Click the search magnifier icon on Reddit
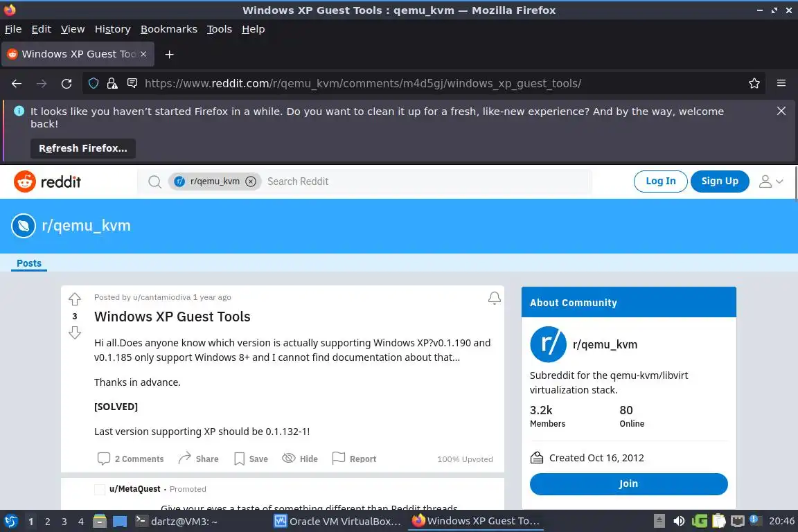Screen dimensions: 798x532 154,181
